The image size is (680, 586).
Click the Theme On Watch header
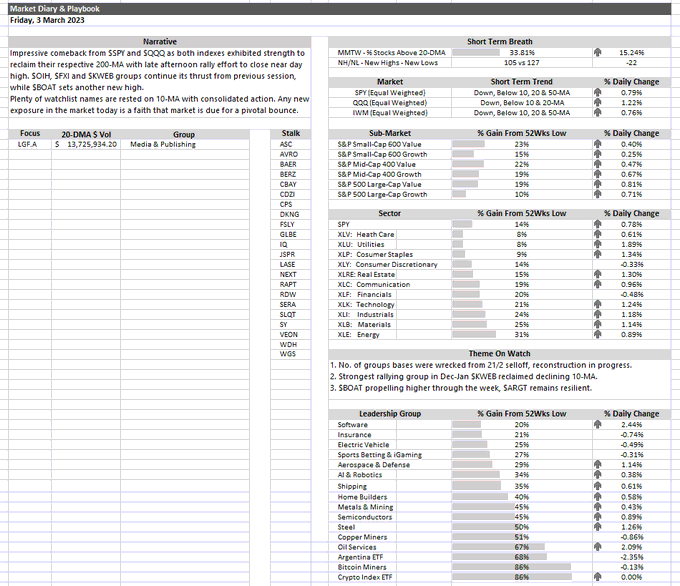(x=500, y=354)
